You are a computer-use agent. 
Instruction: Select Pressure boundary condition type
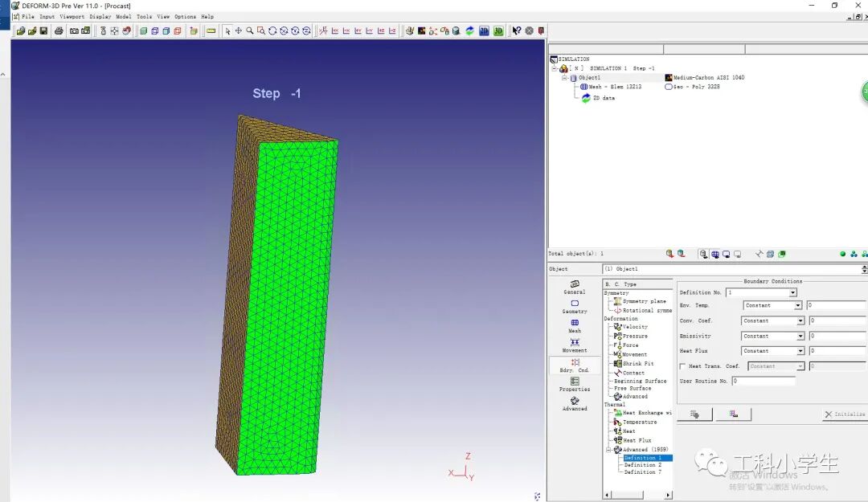click(631, 337)
